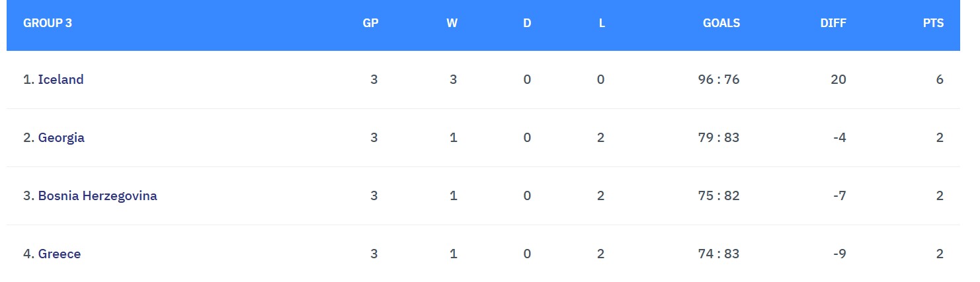Click Iceland's 96 : 76 goals value

(718, 80)
